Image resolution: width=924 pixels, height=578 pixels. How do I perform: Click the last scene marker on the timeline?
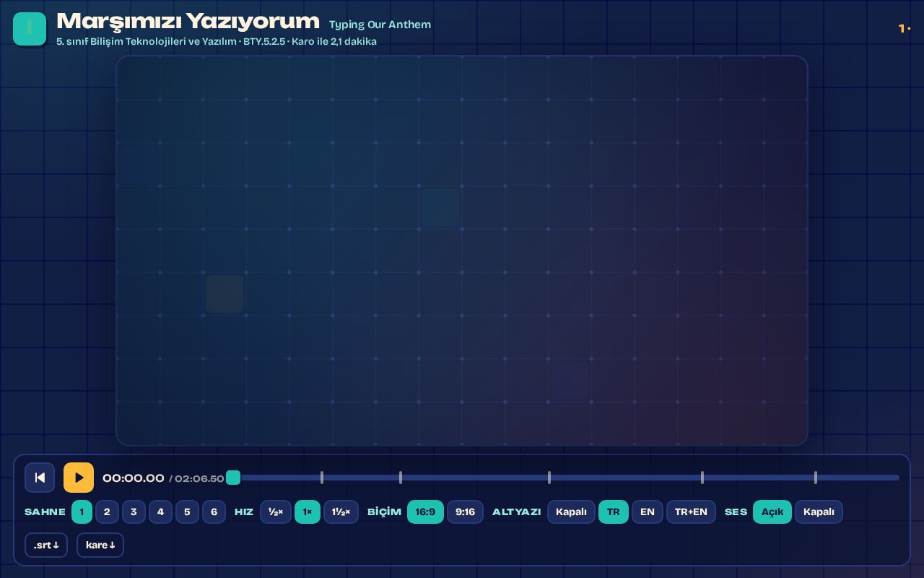(x=816, y=478)
